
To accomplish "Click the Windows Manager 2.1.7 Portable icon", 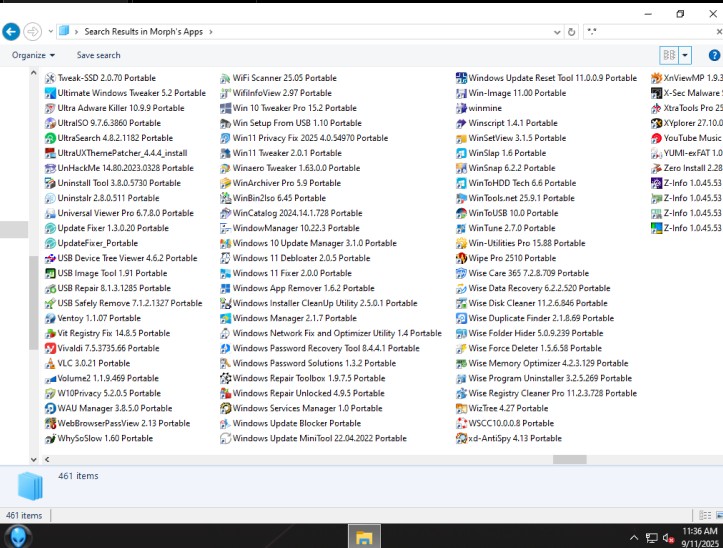I will click(x=225, y=318).
